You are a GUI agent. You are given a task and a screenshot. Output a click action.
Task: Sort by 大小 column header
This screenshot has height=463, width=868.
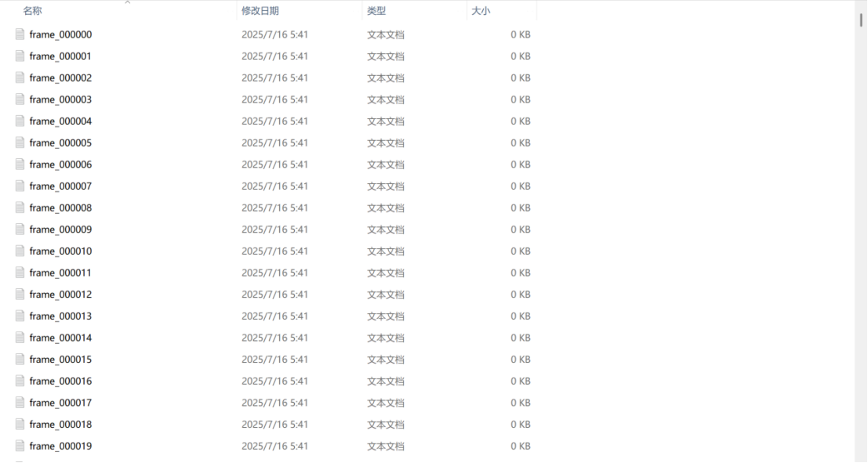click(x=481, y=11)
